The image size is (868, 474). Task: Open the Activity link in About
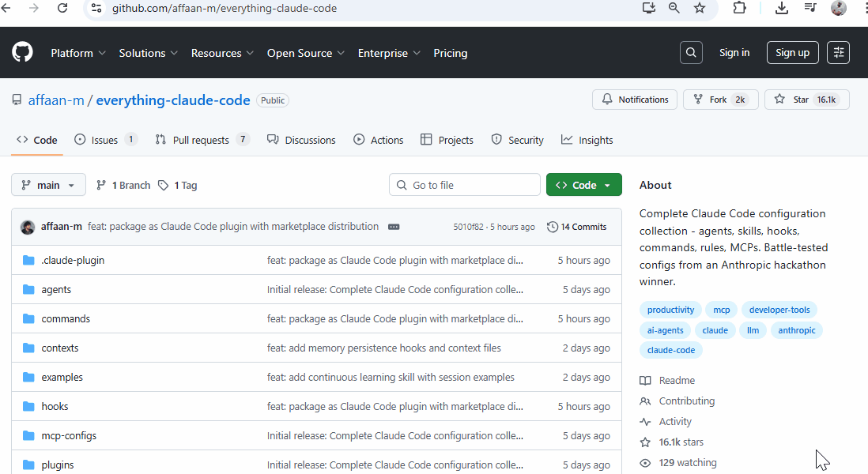pos(666,421)
